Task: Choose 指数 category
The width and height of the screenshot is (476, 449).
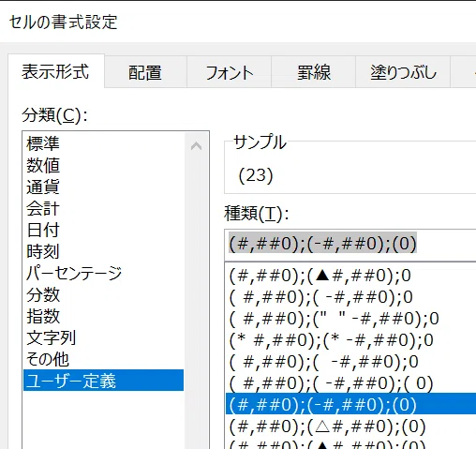Action: 103,316
